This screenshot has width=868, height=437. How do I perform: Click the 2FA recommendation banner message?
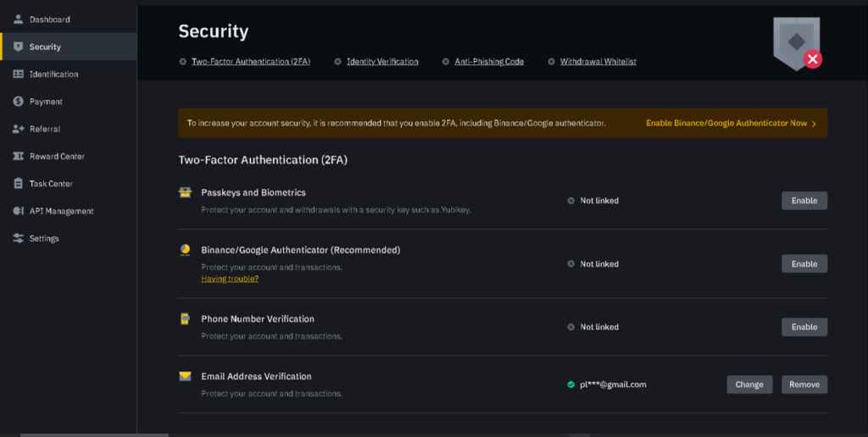(x=397, y=124)
